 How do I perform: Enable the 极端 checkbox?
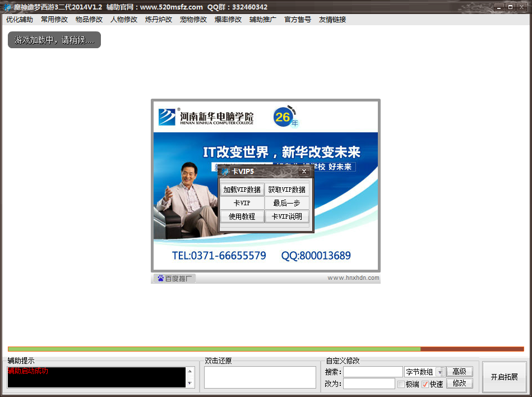(401, 384)
